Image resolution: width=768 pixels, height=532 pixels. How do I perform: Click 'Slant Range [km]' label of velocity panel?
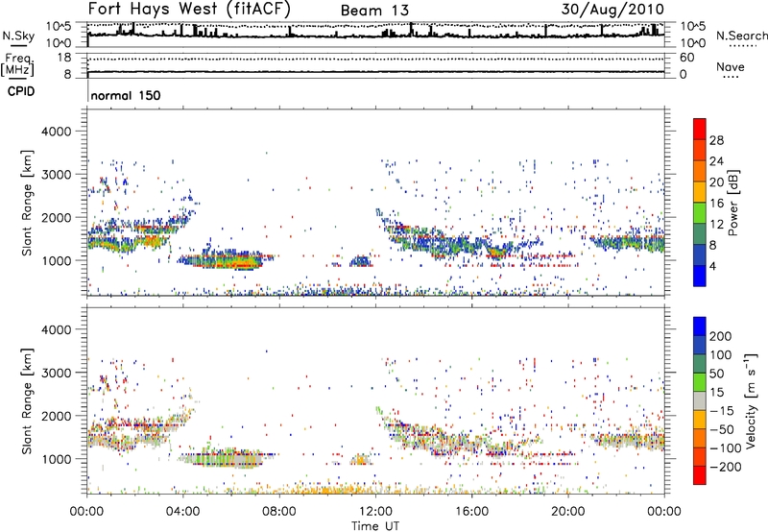click(x=27, y=401)
